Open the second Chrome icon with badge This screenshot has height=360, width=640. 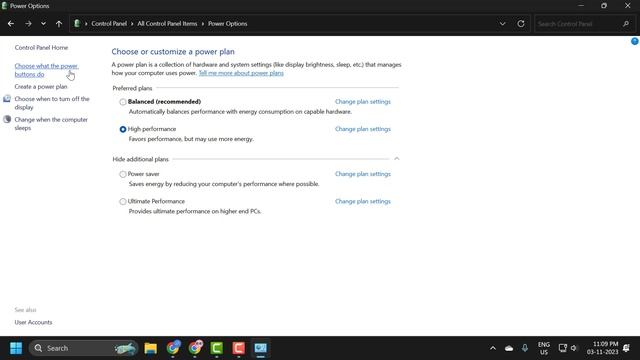(195, 348)
